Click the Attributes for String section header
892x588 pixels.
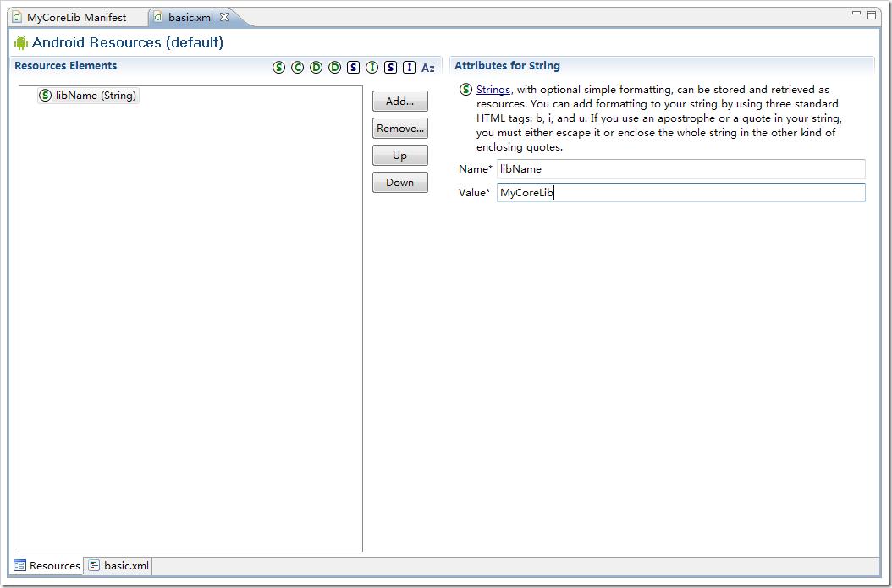(x=507, y=65)
